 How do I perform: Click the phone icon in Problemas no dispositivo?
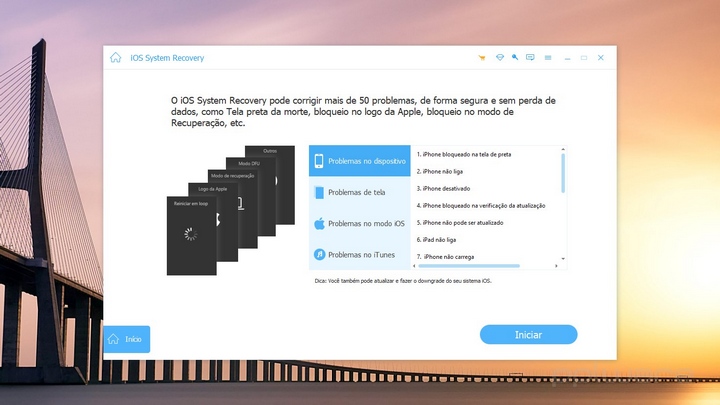click(x=319, y=161)
